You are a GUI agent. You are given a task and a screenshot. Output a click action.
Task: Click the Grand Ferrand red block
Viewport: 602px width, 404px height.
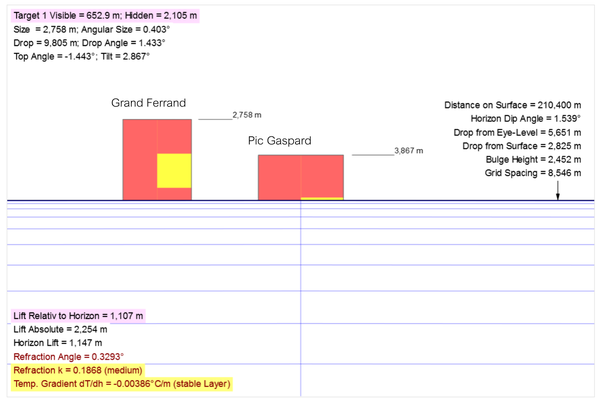click(140, 160)
